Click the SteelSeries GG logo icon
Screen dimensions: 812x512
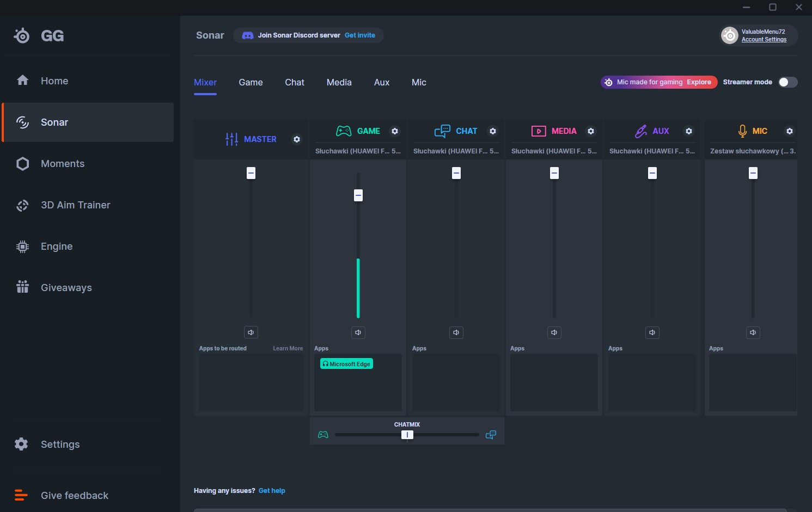coord(22,36)
